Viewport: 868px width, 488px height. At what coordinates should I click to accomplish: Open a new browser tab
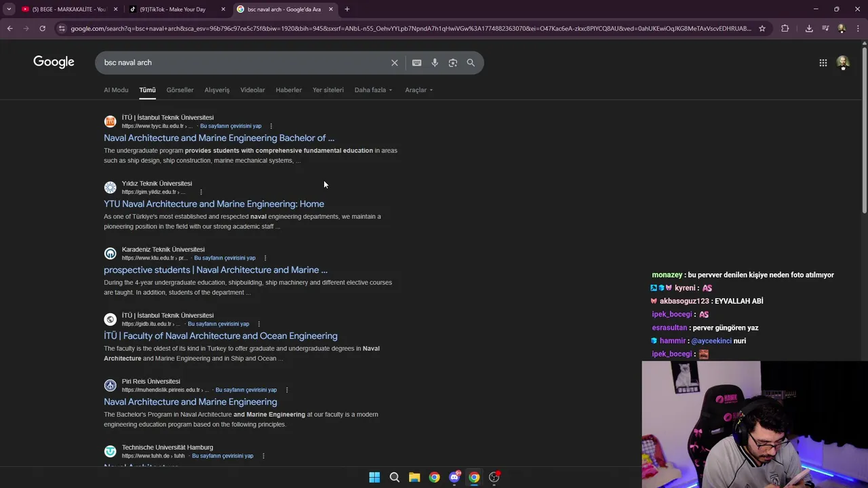pyautogui.click(x=347, y=9)
